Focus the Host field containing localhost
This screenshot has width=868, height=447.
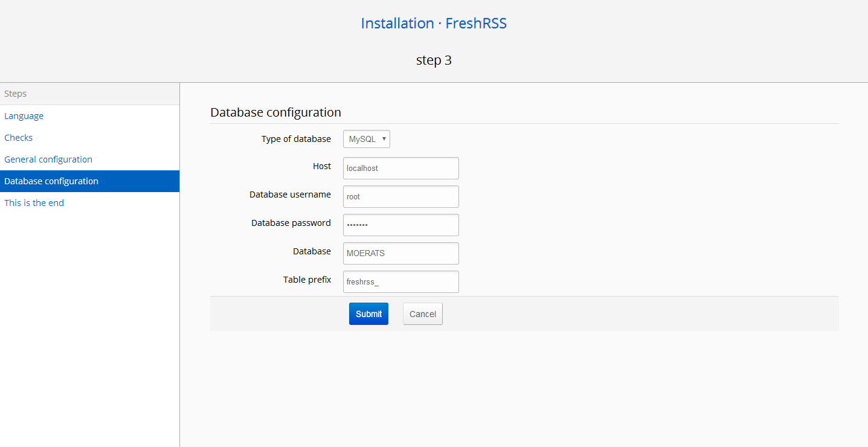(401, 169)
